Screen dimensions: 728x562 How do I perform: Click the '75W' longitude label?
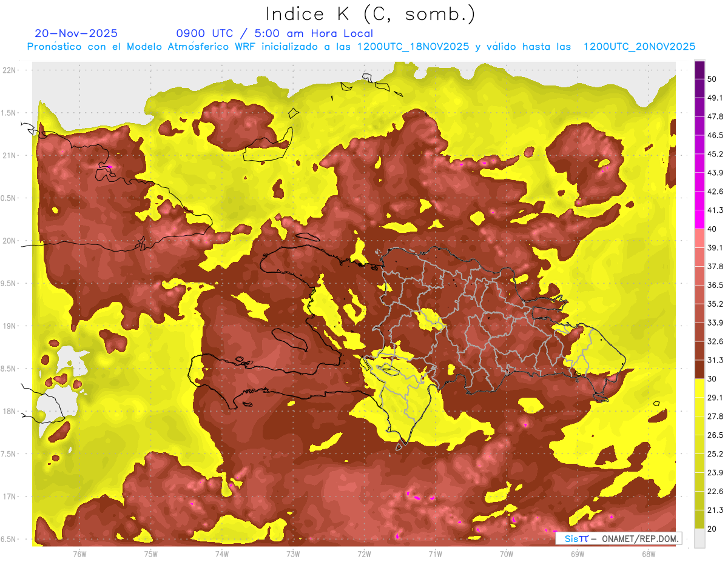coord(150,554)
